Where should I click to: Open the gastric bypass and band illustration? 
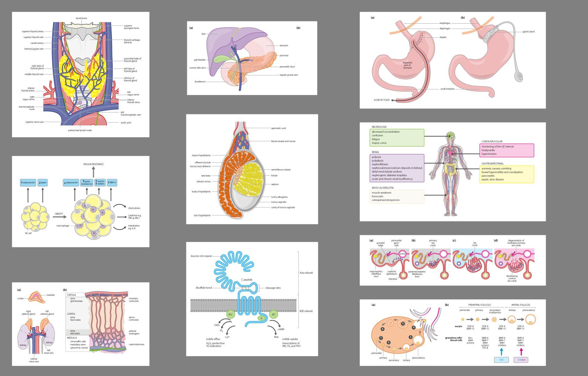(453, 60)
